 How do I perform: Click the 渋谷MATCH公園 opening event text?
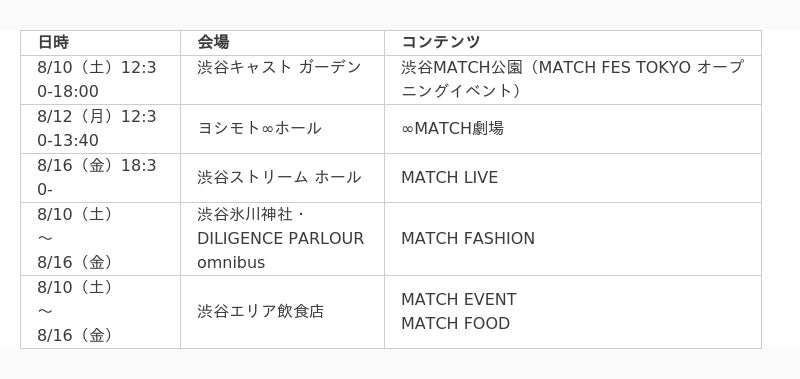(x=572, y=79)
